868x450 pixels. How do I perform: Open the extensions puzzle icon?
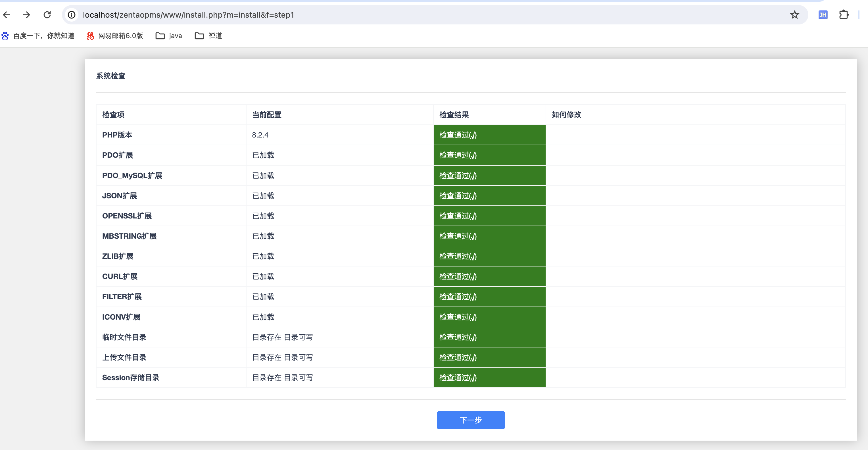843,15
